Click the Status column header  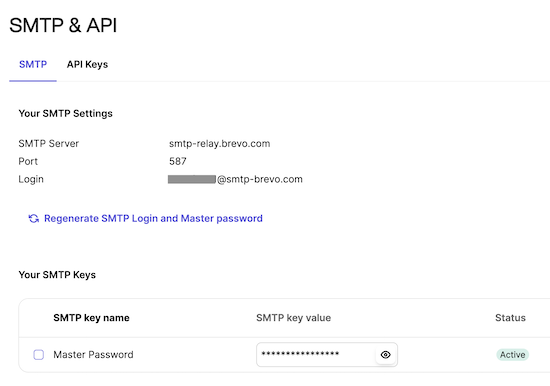coord(510,318)
